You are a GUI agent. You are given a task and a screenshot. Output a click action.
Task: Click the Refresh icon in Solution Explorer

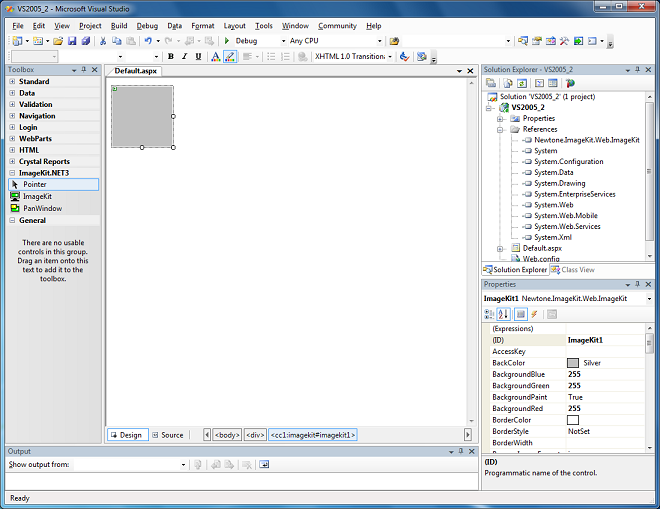(x=522, y=83)
